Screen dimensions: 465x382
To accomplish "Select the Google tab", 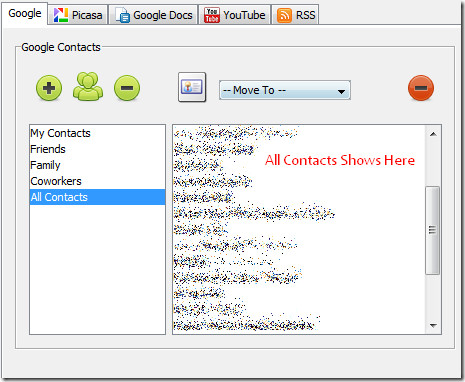I will click(25, 13).
